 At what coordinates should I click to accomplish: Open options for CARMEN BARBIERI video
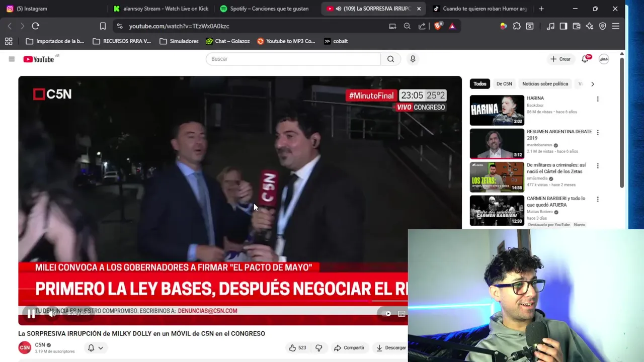(x=598, y=199)
